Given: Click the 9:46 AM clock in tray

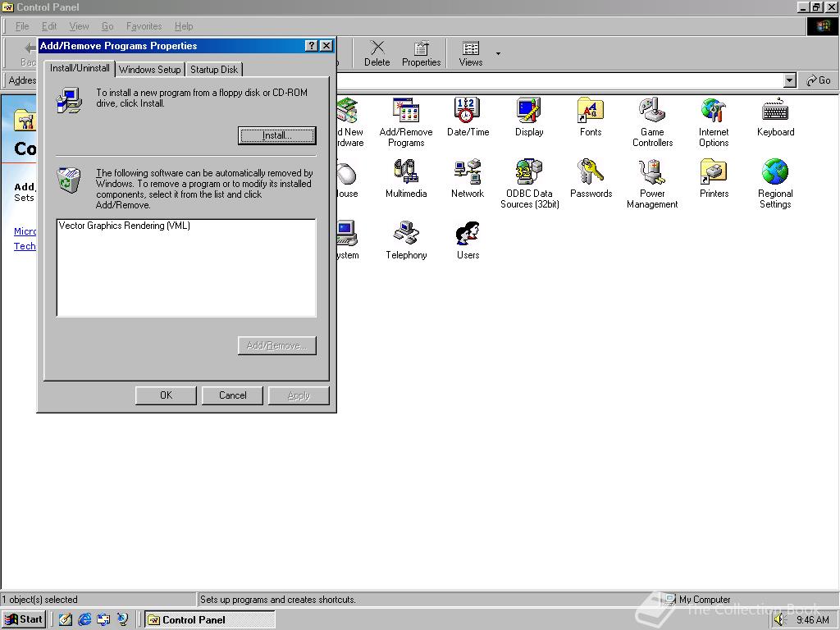Looking at the screenshot, I should point(813,620).
